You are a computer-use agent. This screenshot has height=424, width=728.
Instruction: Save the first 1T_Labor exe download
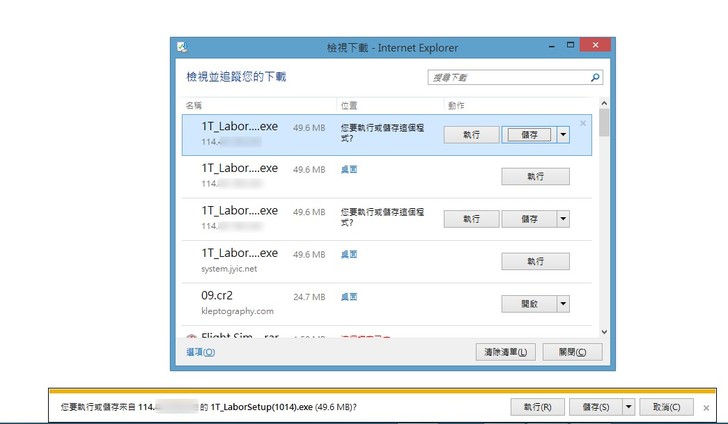pos(529,135)
